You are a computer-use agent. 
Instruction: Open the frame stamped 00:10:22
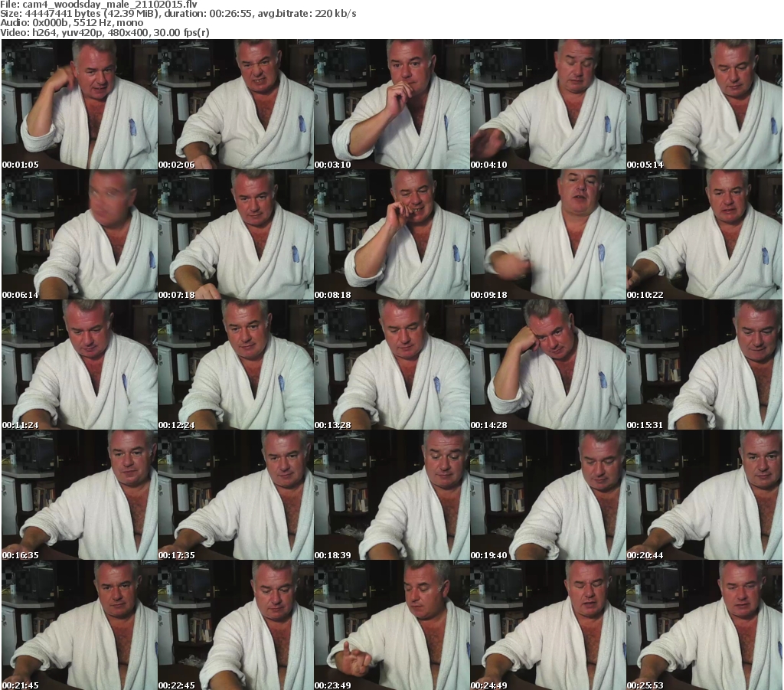point(704,234)
